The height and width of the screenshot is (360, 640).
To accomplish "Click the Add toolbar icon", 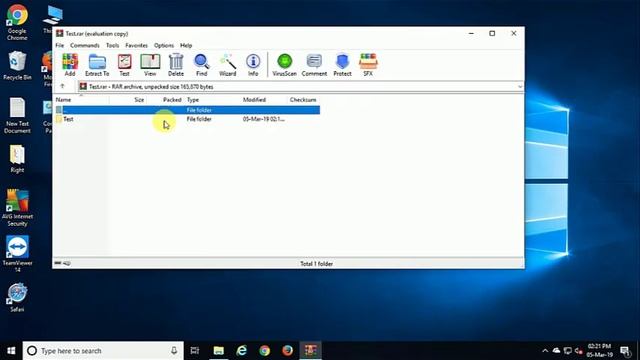I will coord(70,65).
